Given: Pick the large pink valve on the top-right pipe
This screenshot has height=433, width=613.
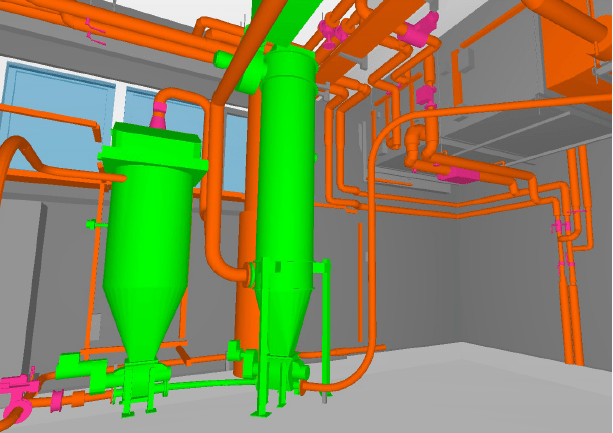Looking at the screenshot, I should click(419, 29).
